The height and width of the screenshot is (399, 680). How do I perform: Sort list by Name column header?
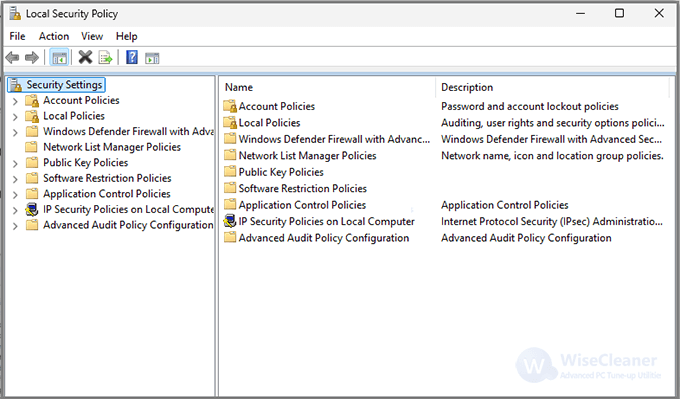[328, 88]
